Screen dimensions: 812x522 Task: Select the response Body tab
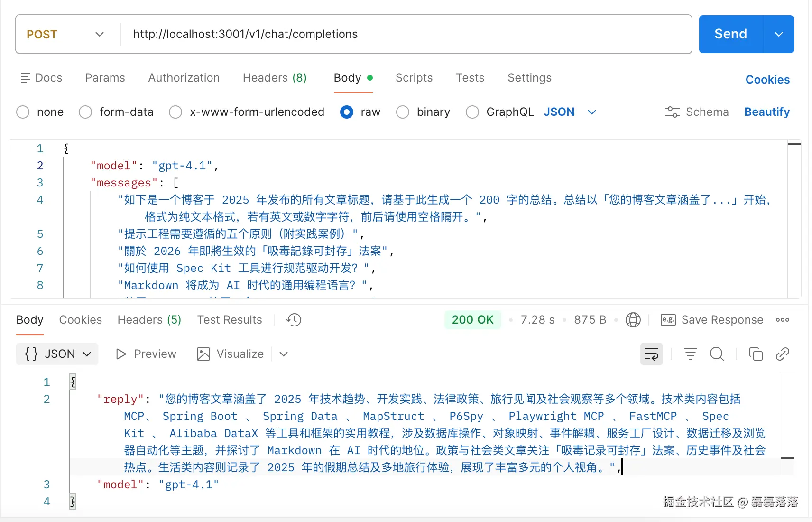(30, 320)
